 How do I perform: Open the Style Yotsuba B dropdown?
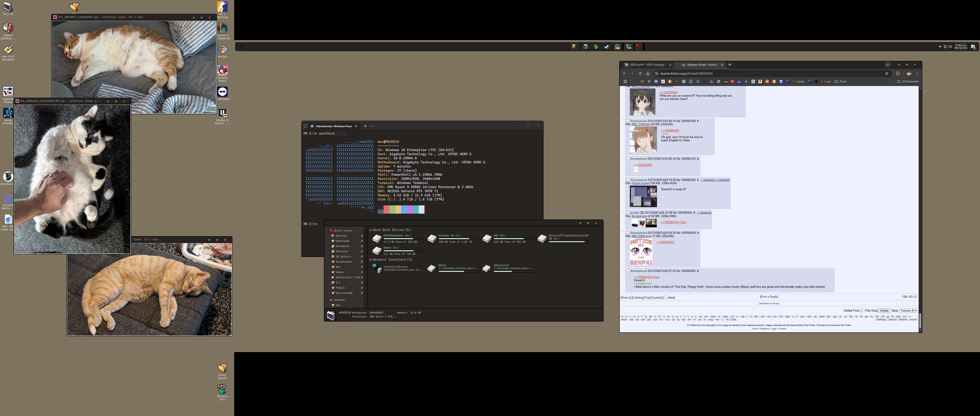(908, 310)
